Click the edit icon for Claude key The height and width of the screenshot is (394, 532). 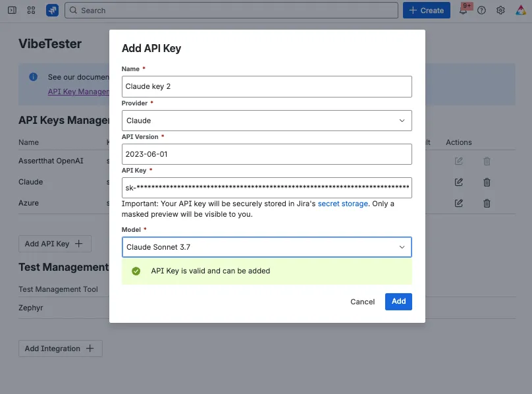click(x=459, y=182)
